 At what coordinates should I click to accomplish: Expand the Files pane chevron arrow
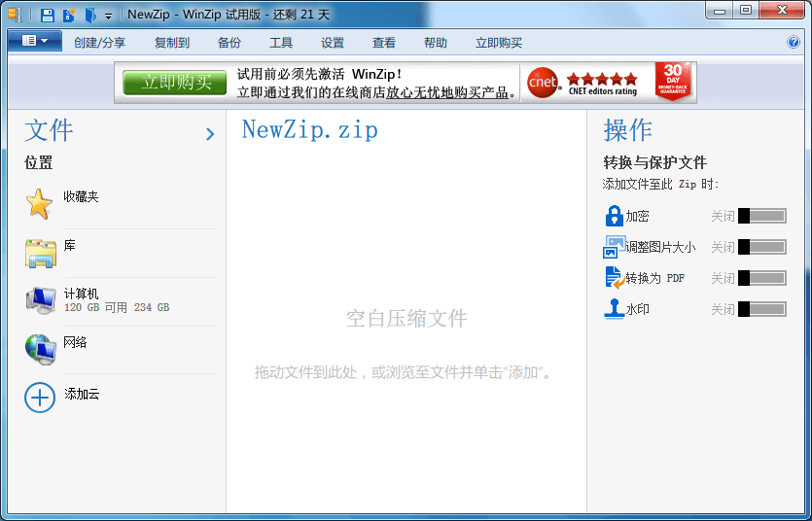(x=210, y=134)
